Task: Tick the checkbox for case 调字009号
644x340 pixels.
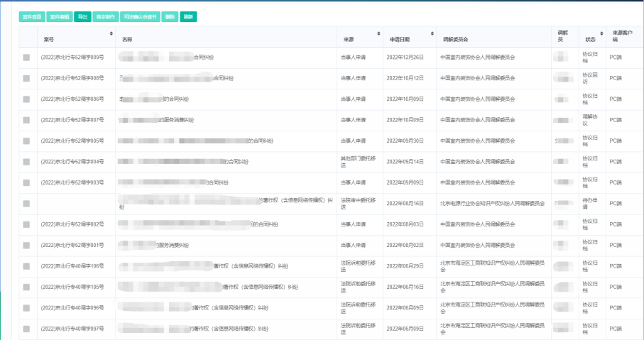Action: (26, 57)
